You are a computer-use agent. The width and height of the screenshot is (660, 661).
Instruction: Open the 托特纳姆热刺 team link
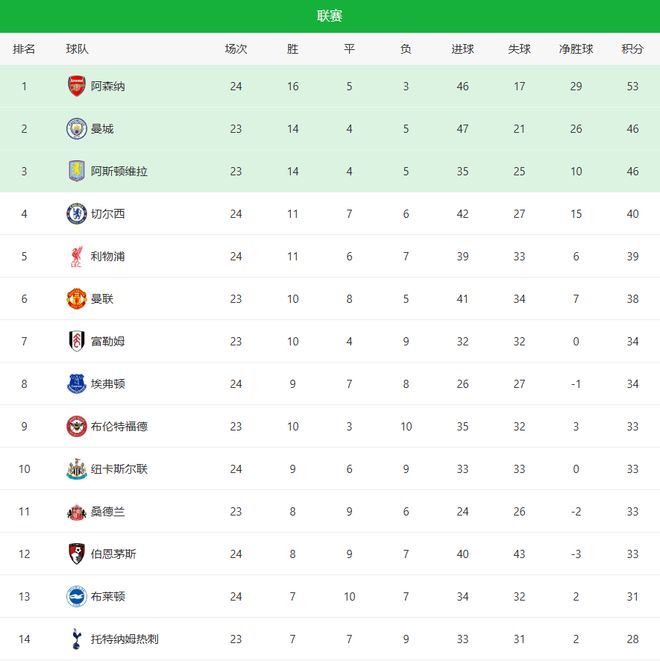125,638
